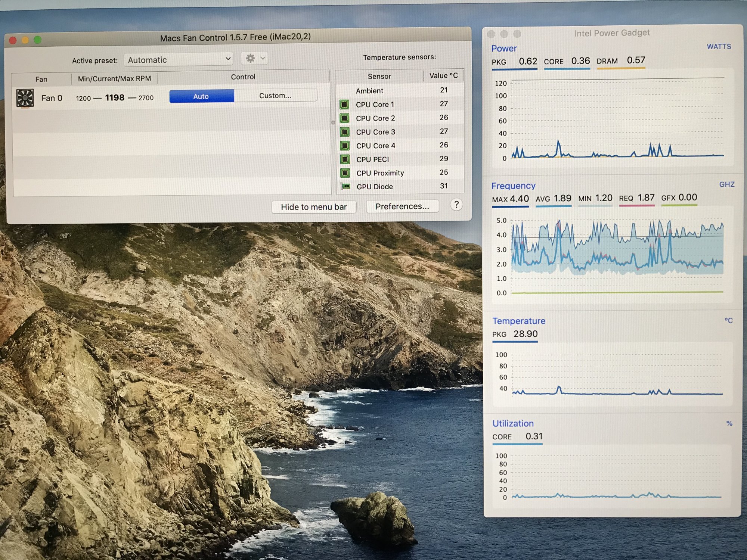The image size is (747, 560).
Task: Click the CPU Core 3 chip icon
Action: [344, 132]
